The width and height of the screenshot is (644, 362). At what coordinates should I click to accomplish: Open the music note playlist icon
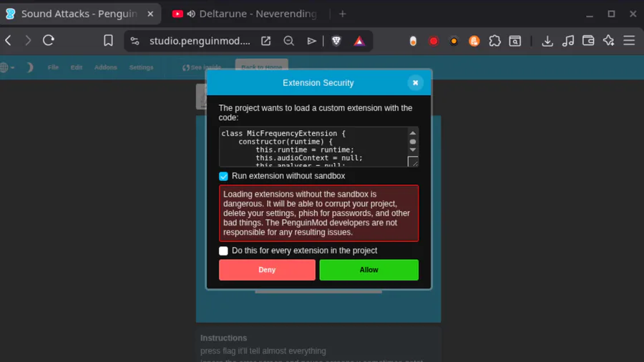(x=568, y=41)
